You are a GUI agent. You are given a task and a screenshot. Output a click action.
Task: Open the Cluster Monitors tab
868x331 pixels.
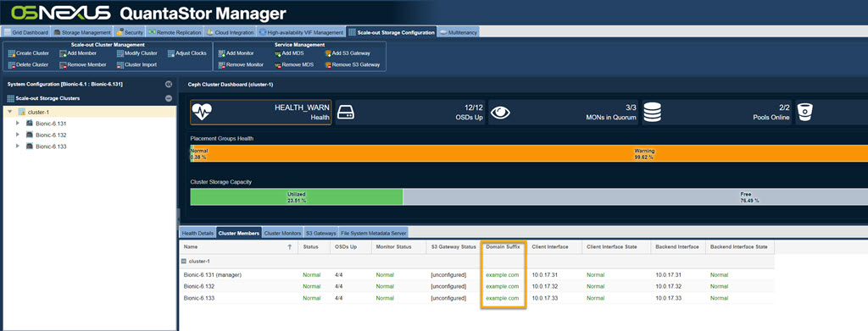[282, 233]
